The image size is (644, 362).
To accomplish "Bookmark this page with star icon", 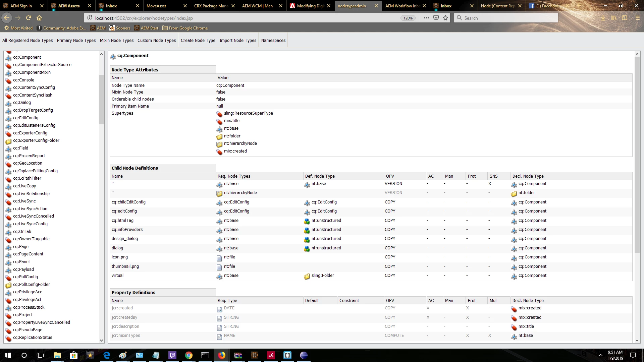I will [445, 18].
